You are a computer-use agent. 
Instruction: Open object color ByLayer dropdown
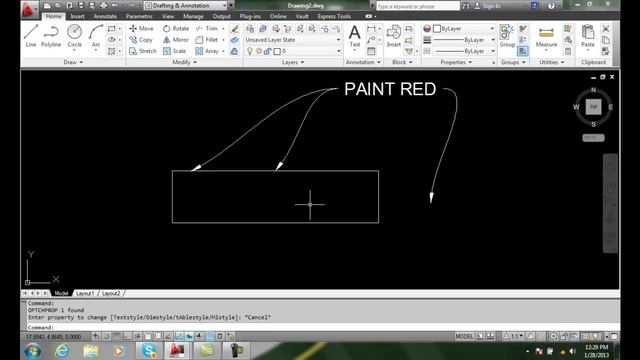click(x=464, y=29)
